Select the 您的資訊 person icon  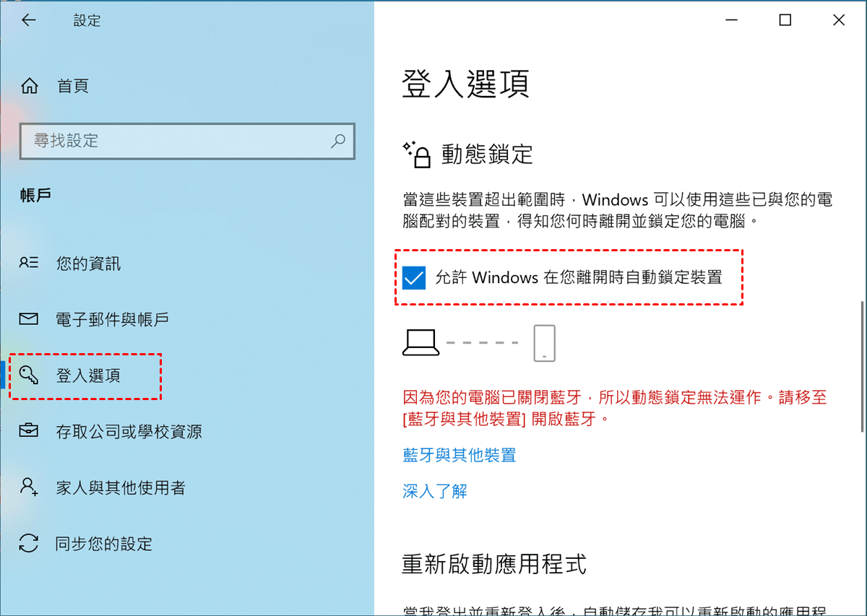click(29, 263)
